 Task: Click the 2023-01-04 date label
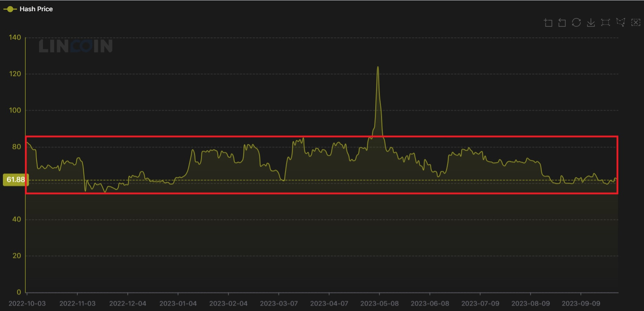(178, 303)
